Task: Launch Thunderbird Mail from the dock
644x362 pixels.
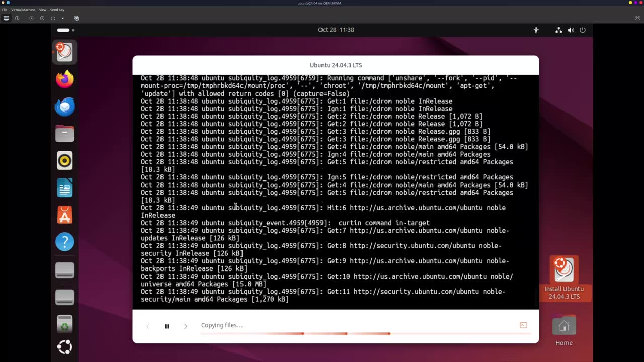Action: [64, 107]
